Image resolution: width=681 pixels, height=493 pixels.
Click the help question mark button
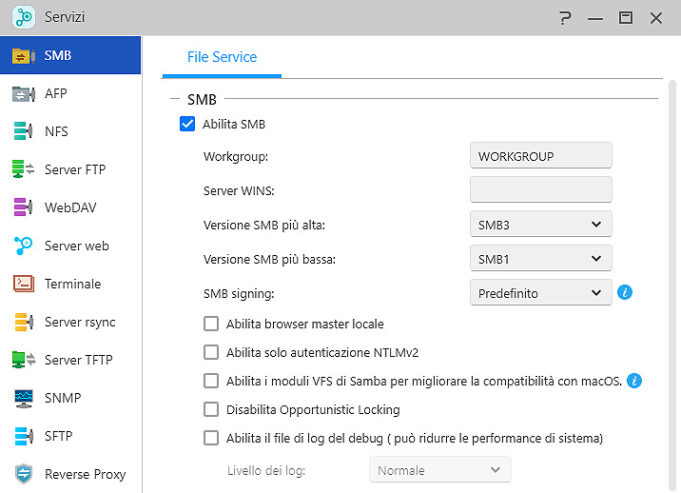(566, 18)
